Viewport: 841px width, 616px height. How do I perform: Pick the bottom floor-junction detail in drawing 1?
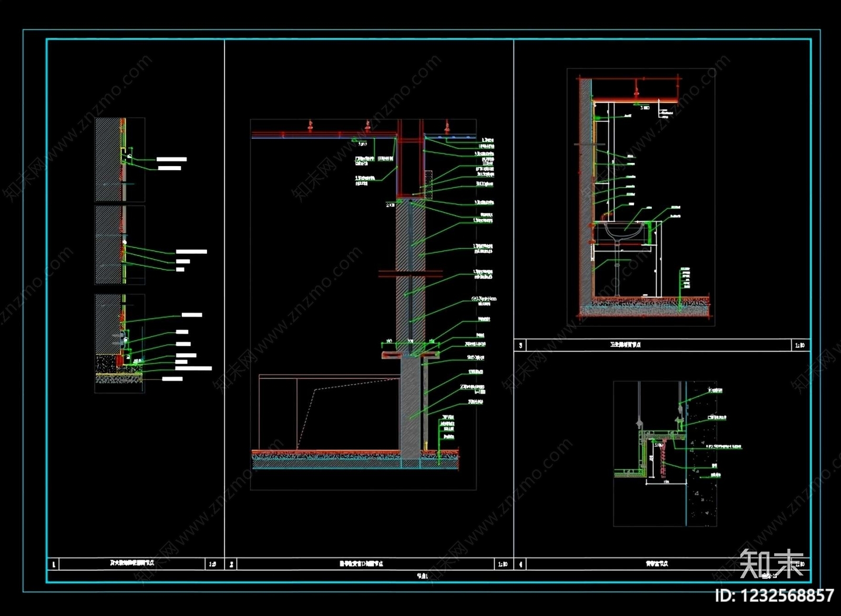click(120, 343)
